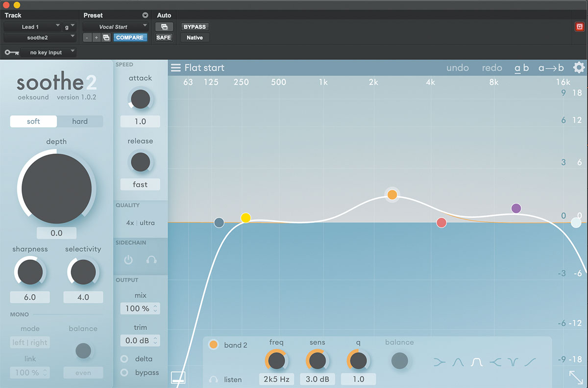The image size is (588, 388).
Task: Toggle the sidechain headphones listen icon
Action: (x=151, y=260)
